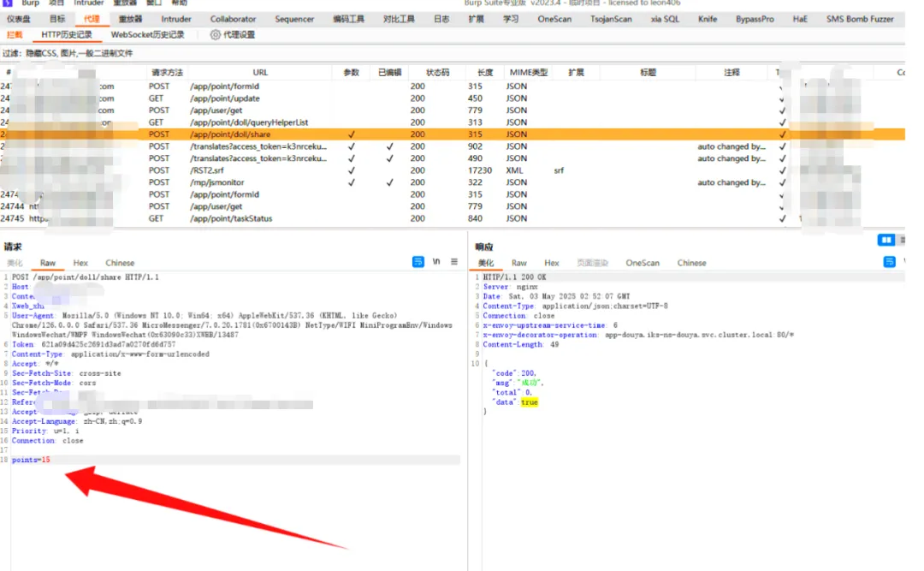Switch request view to Chinese tab
Screen dimensions: 924x571
pyautogui.click(x=120, y=263)
